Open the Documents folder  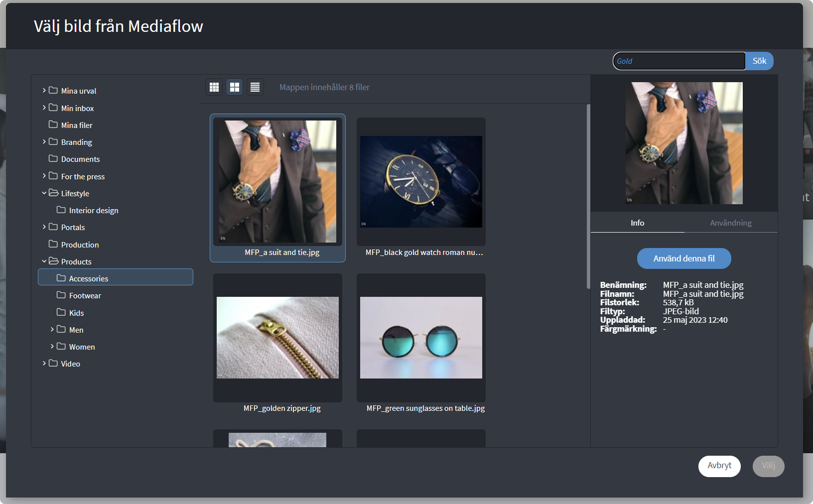click(80, 159)
